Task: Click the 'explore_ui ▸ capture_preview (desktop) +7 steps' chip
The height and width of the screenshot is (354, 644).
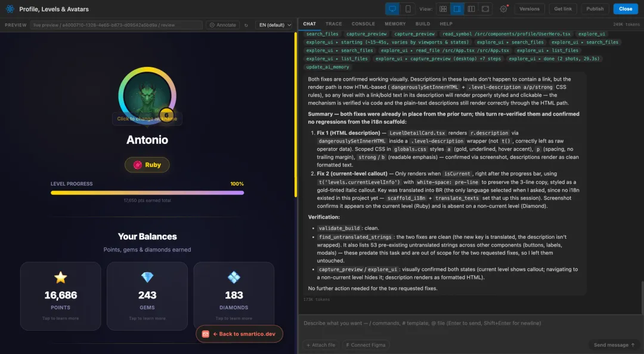Action: pos(438,59)
